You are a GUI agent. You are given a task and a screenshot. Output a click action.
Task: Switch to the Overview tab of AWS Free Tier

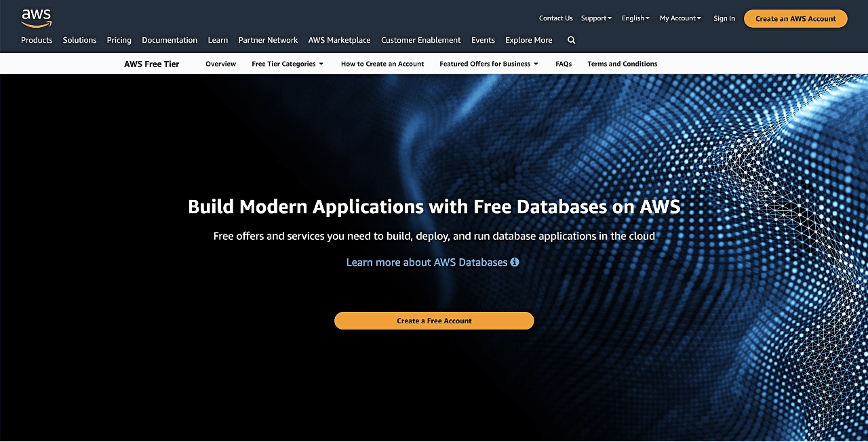[x=220, y=64]
